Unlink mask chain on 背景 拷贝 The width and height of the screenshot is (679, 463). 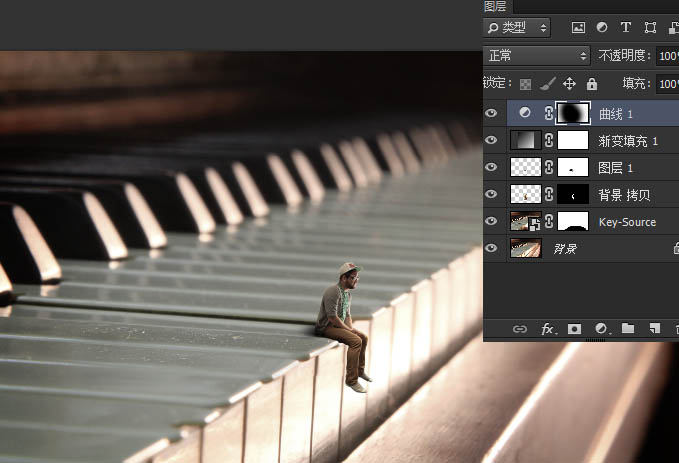549,194
